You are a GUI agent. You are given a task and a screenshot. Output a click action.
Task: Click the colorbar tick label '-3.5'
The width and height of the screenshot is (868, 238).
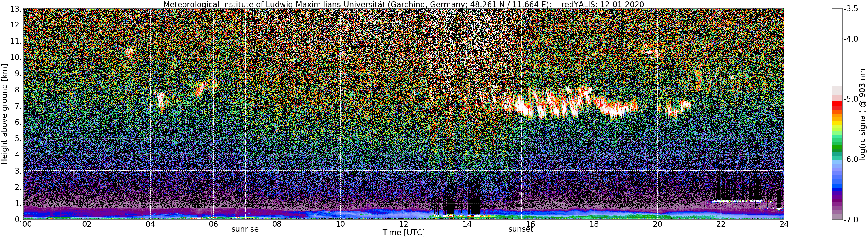click(x=851, y=9)
